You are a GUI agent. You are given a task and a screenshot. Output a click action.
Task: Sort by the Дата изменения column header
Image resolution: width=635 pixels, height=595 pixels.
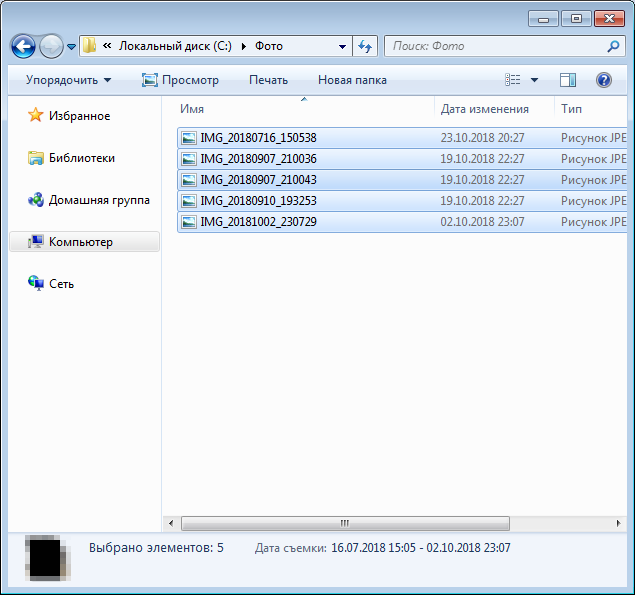[x=494, y=109]
